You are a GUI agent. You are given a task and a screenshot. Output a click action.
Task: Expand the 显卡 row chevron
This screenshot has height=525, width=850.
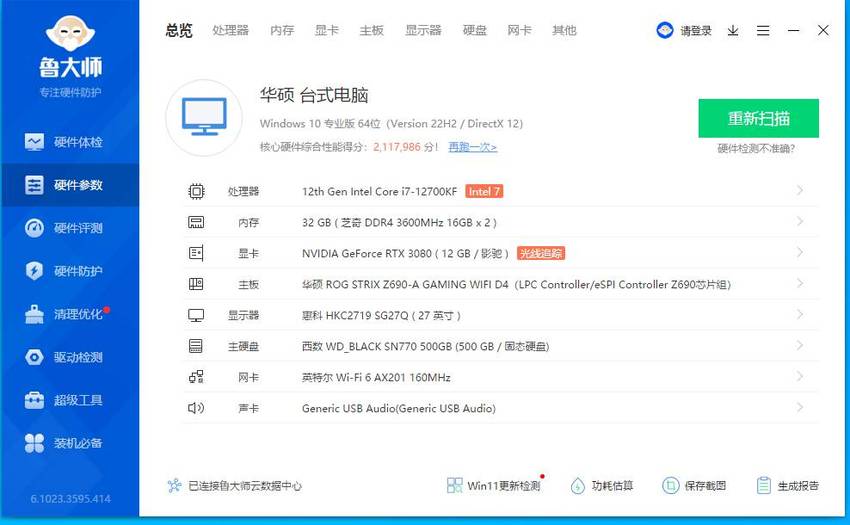point(800,252)
